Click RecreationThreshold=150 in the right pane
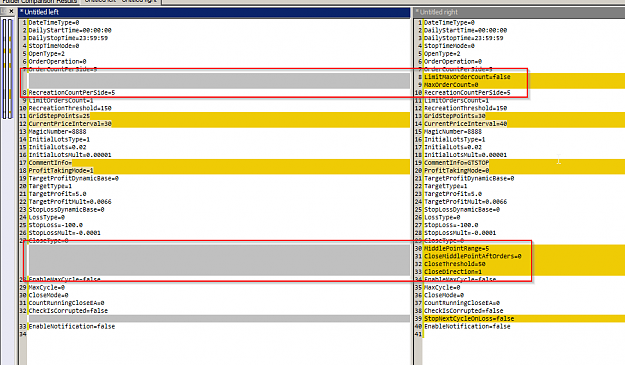The width and height of the screenshot is (625, 365). pos(465,108)
